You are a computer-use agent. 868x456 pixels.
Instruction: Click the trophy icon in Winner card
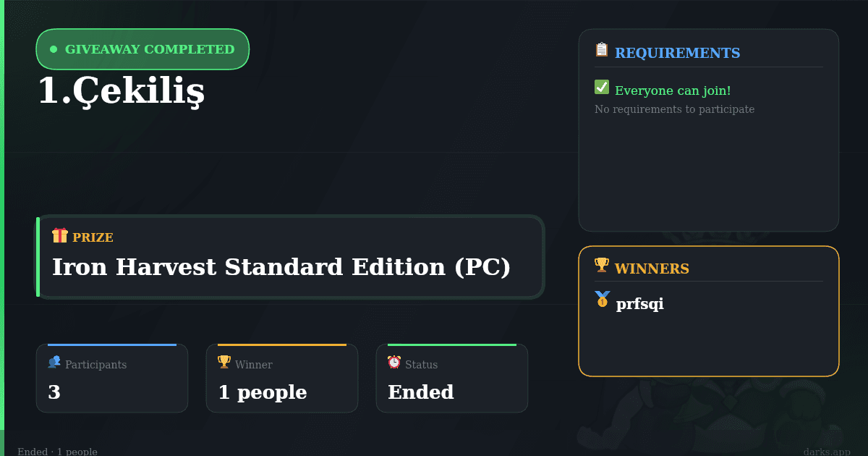point(224,362)
